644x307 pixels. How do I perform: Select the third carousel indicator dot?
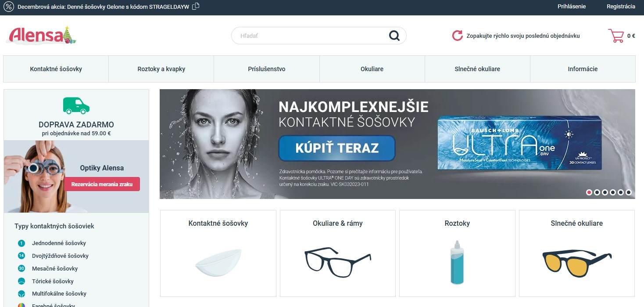[605, 192]
